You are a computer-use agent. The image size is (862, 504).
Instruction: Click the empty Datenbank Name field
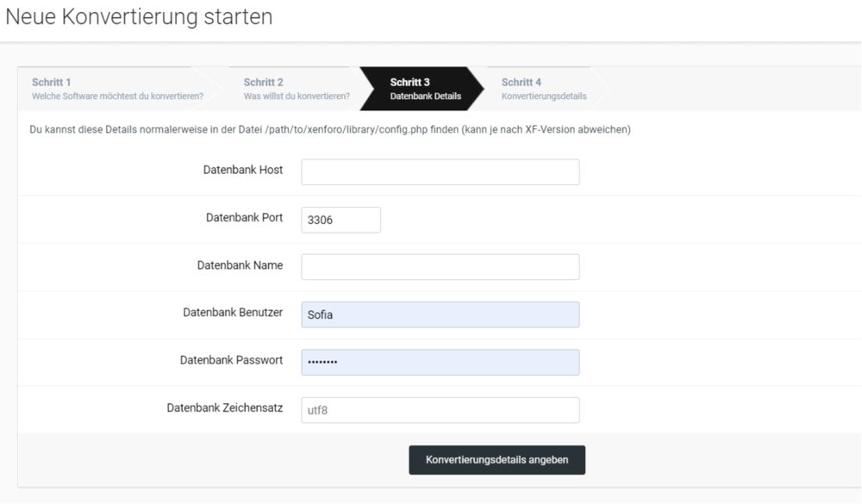point(440,266)
